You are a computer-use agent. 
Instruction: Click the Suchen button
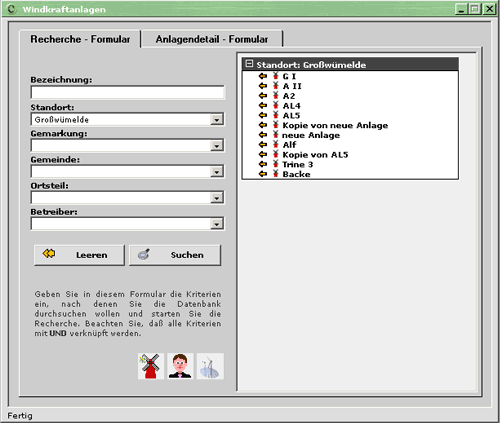pos(175,255)
